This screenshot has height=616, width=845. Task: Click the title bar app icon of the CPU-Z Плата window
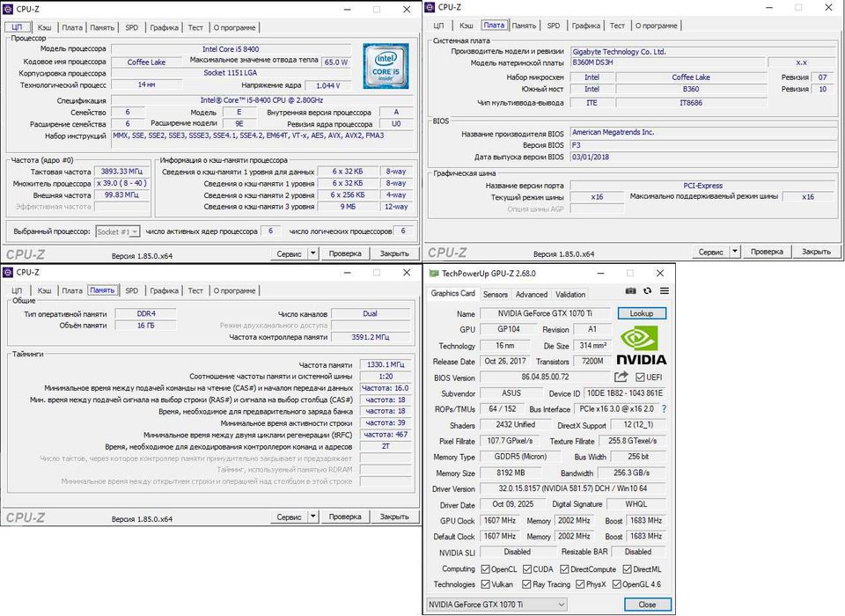pyautogui.click(x=430, y=7)
